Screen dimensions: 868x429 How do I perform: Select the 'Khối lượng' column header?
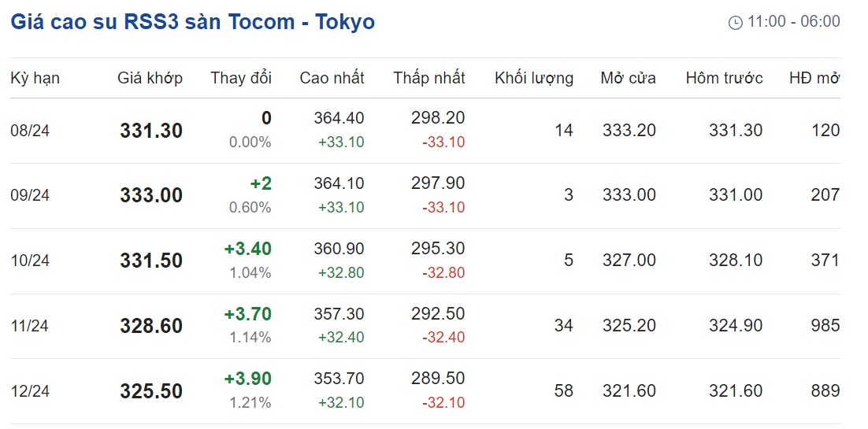point(534,78)
